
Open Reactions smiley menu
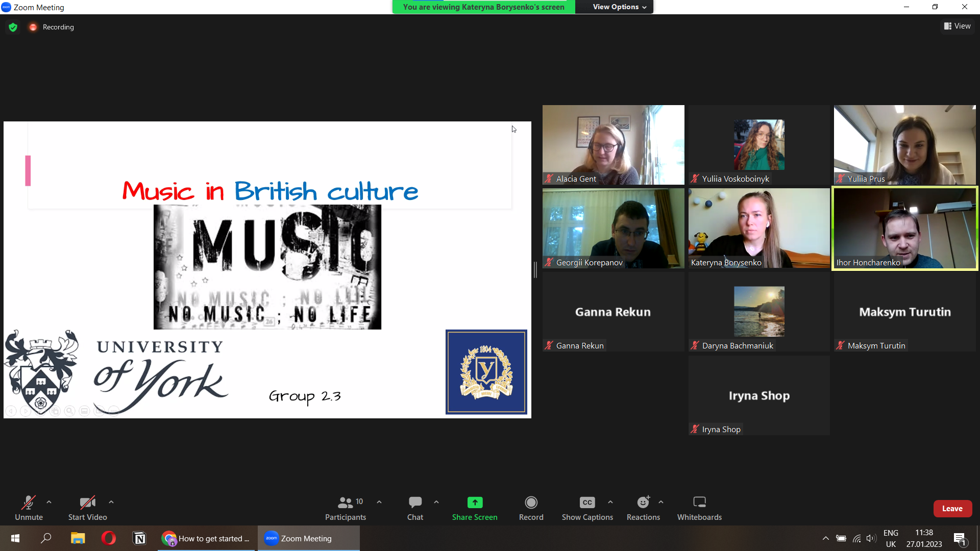coord(643,508)
